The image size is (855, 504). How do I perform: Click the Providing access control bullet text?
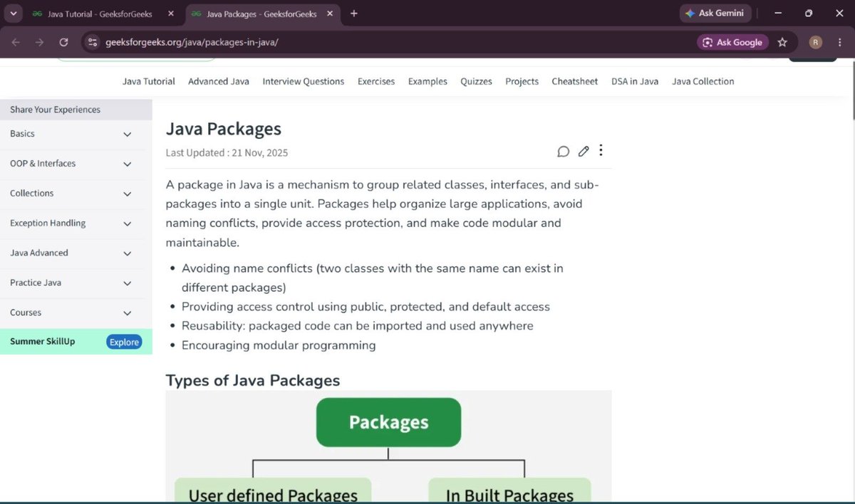[x=366, y=307]
